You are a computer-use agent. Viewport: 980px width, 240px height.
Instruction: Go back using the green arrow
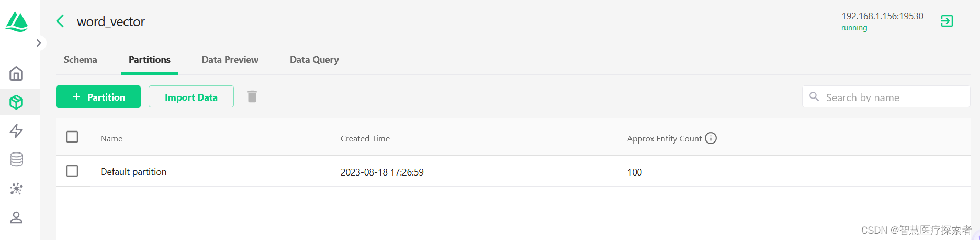pos(60,21)
